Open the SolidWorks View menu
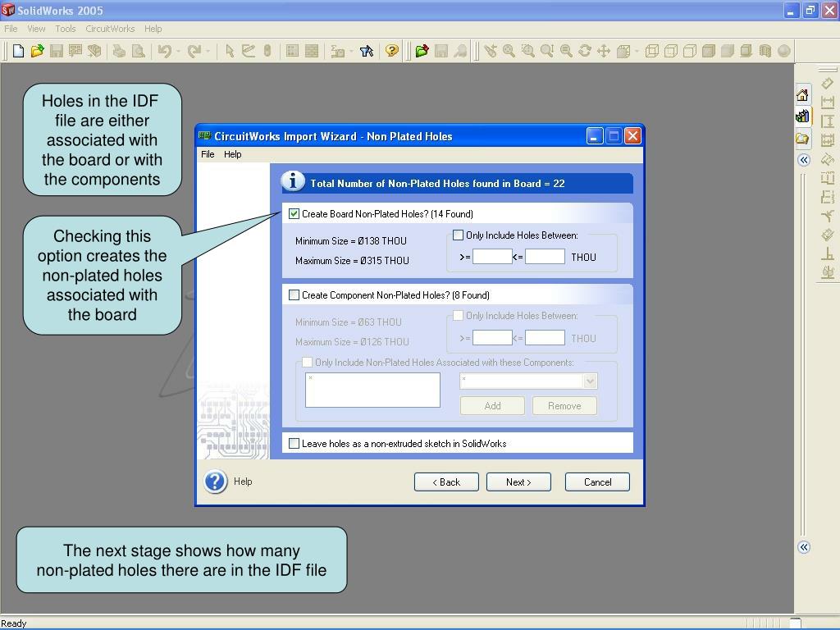 tap(36, 29)
